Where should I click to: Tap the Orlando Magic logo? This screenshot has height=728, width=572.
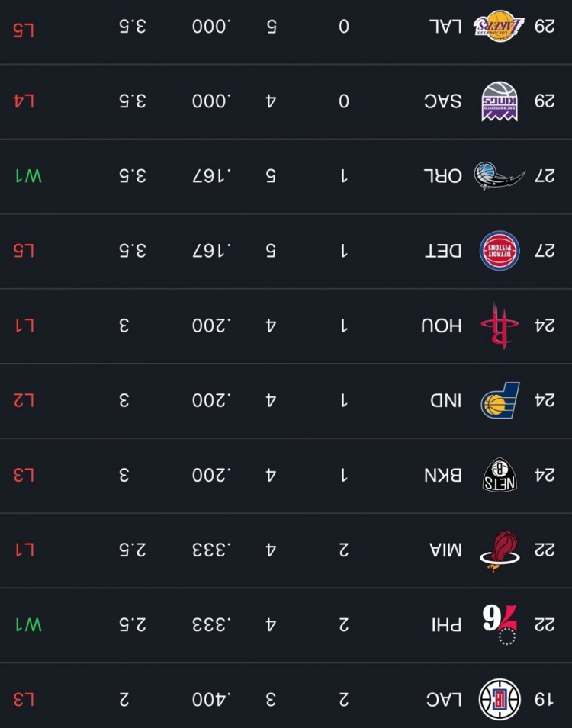click(500, 176)
